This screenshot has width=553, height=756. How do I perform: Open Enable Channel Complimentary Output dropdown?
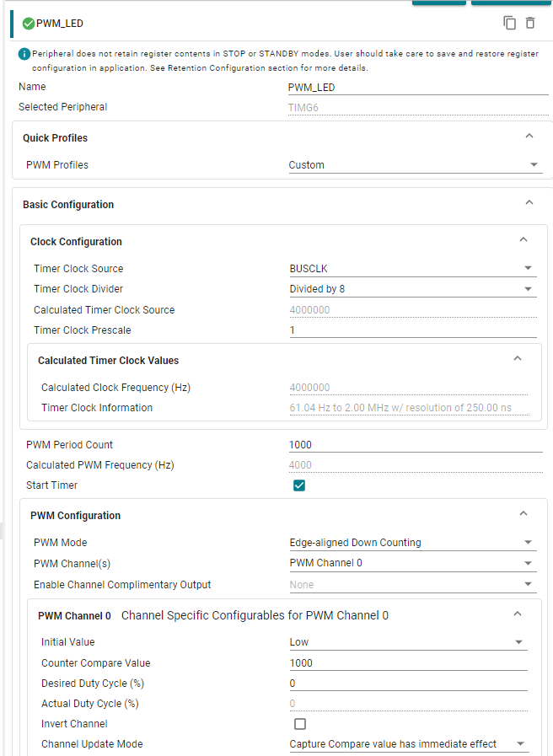[x=413, y=584]
